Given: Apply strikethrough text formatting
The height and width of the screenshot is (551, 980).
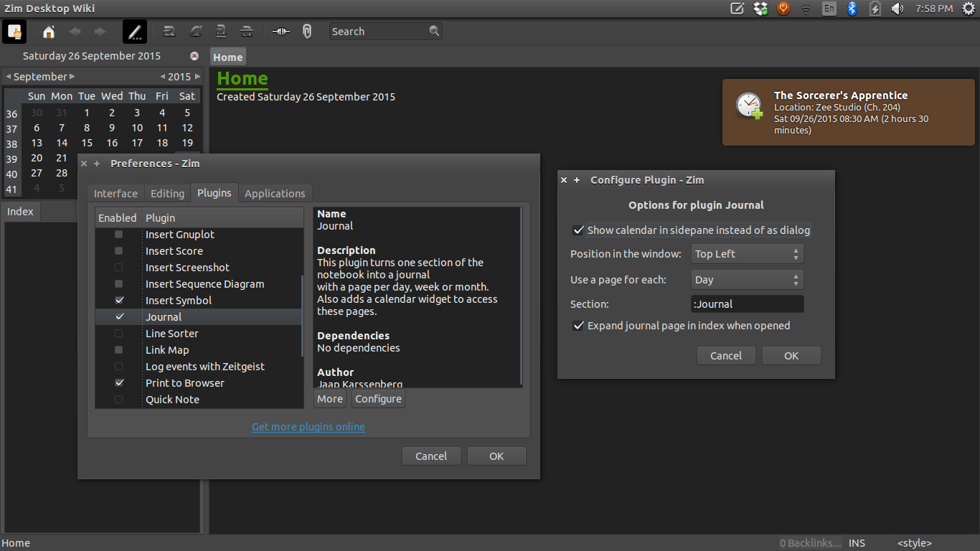Looking at the screenshot, I should point(247,32).
